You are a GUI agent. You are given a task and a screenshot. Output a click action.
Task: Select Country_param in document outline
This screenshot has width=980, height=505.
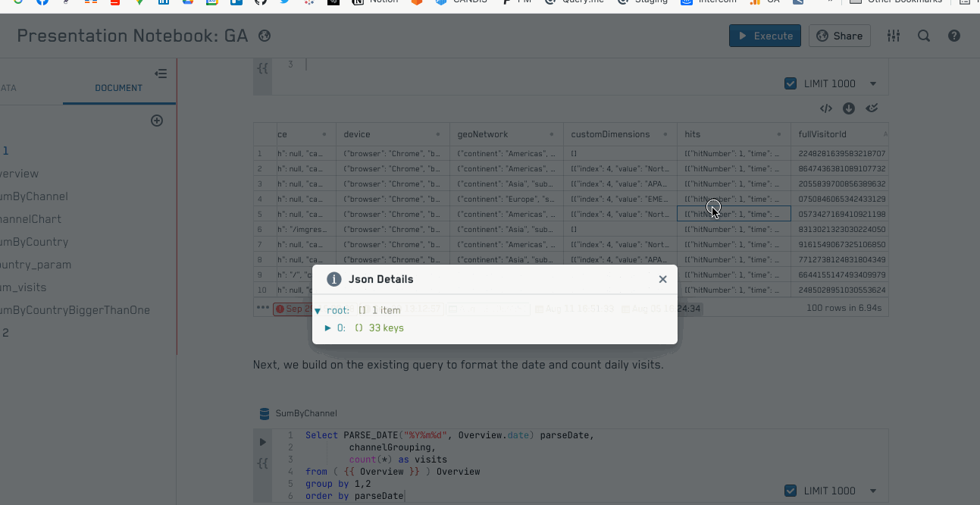coord(36,265)
